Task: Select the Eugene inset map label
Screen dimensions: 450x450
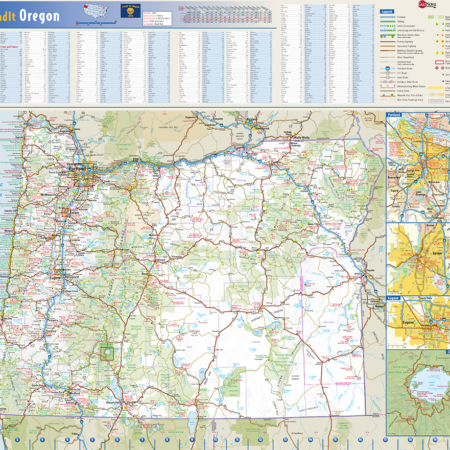Action: pos(393,298)
